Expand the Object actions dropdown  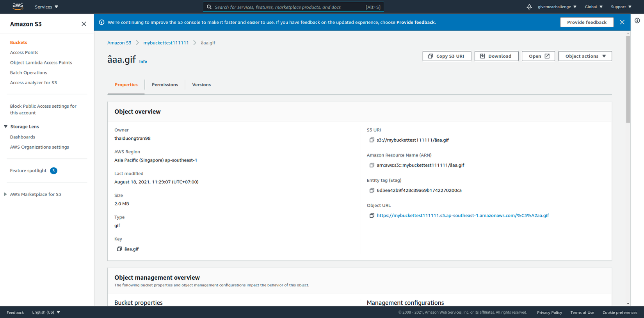[585, 56]
